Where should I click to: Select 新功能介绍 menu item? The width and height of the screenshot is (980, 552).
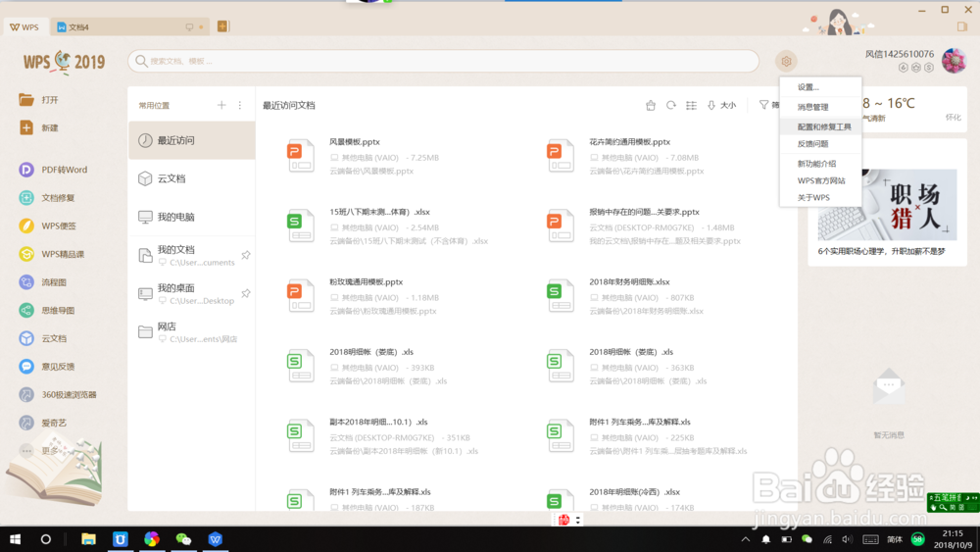[x=820, y=164]
